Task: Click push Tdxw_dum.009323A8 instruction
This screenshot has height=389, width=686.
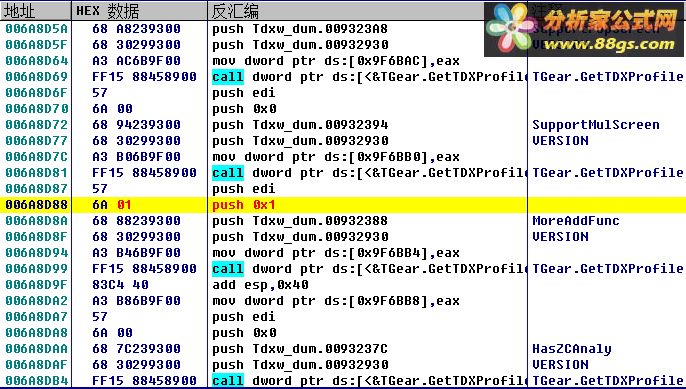Action: click(300, 29)
